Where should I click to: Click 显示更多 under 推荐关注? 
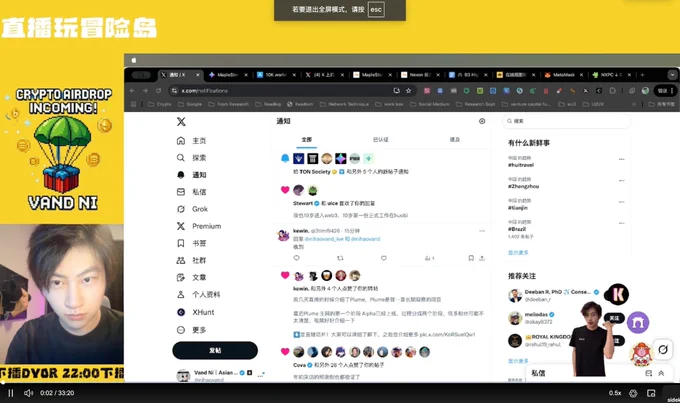[518, 361]
